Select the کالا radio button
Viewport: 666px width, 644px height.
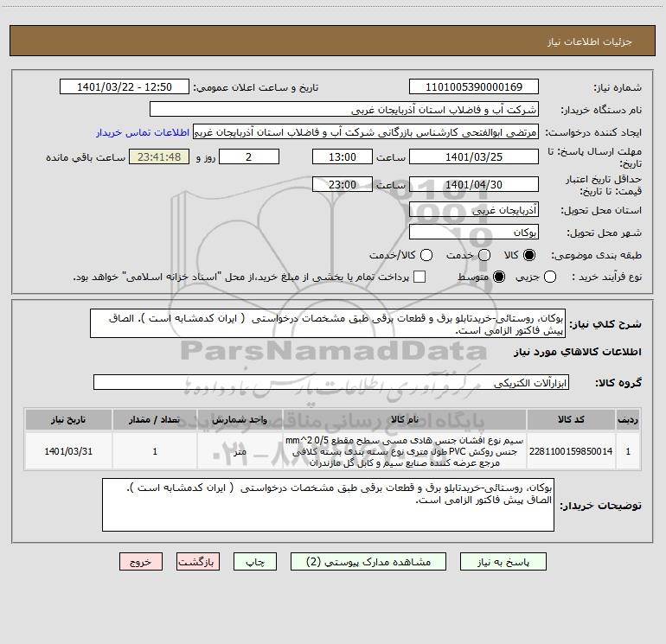[x=529, y=255]
